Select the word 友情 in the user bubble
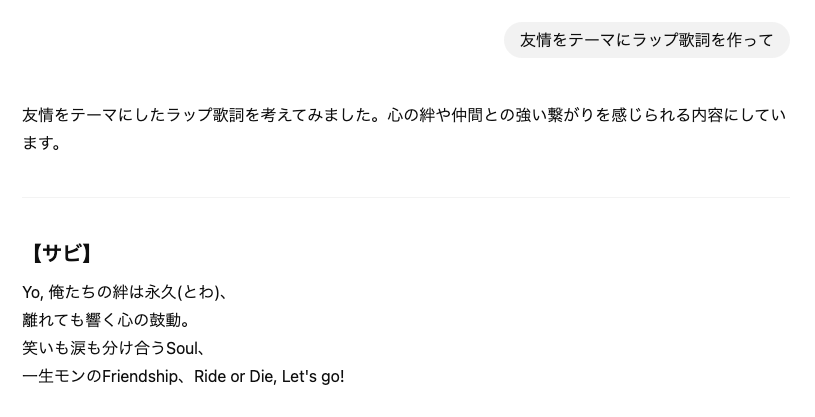 tap(535, 40)
